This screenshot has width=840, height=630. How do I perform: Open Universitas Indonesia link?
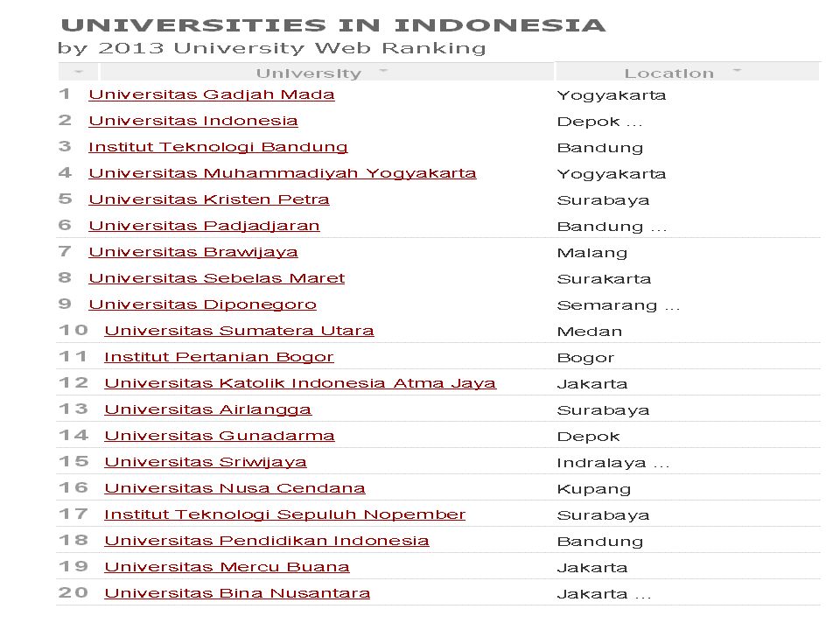[x=193, y=121]
